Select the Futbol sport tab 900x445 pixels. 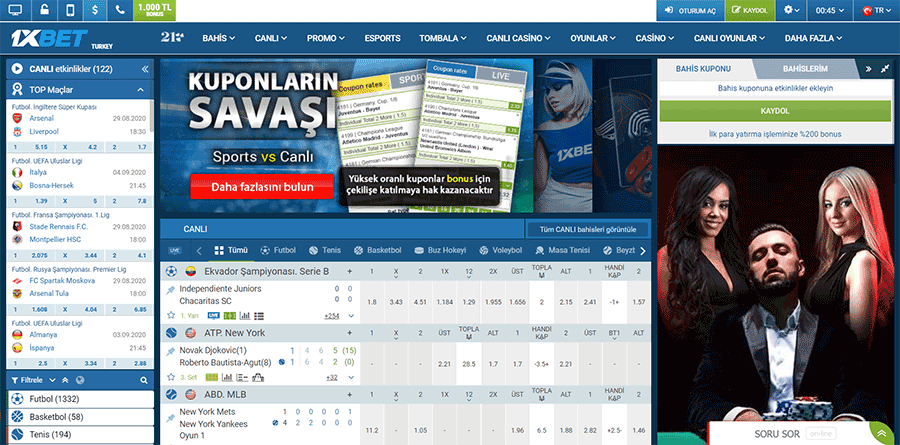(x=278, y=251)
